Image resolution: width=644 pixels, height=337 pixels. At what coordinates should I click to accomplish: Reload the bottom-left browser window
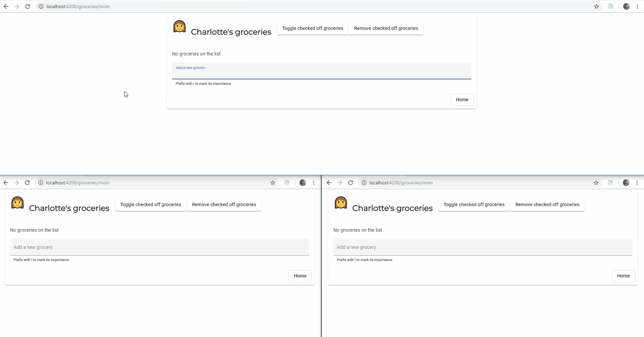coord(27,183)
